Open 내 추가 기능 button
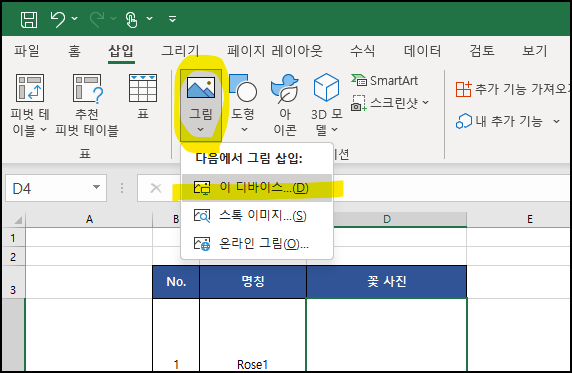Viewport: 572px width, 373px height. [499, 121]
